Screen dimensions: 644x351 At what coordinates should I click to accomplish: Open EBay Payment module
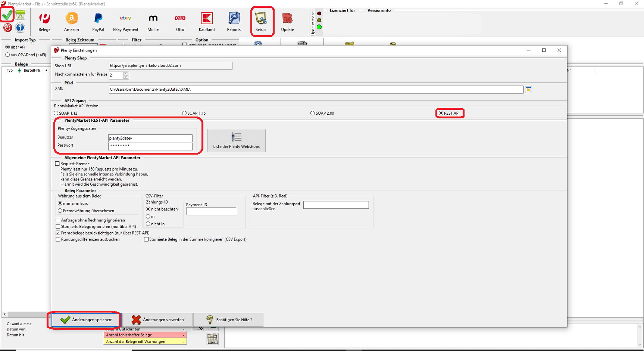(125, 22)
